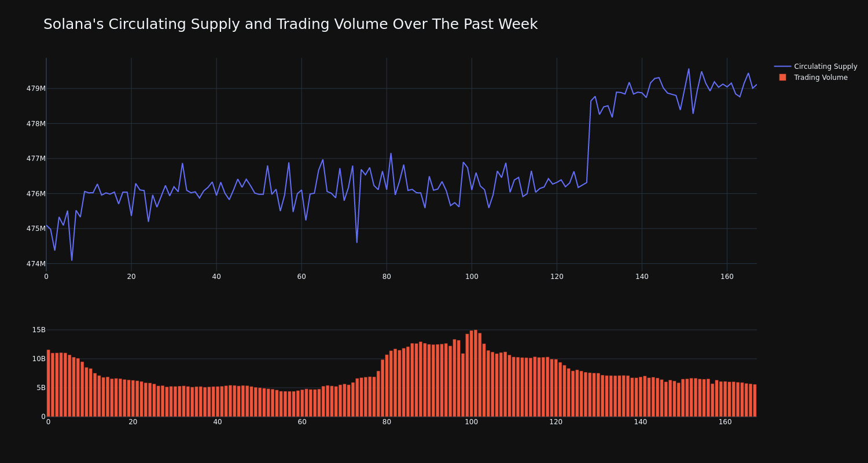Screen dimensions: 868x463
Task: Click the orange Trading Volume legend swatch
Action: coord(782,77)
